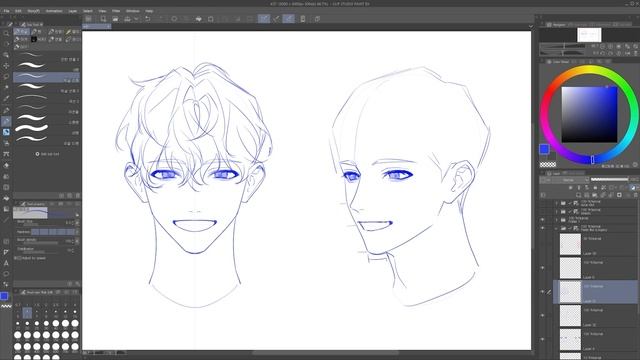
Task: Click the selected layer thumbnail
Action: click(x=570, y=291)
